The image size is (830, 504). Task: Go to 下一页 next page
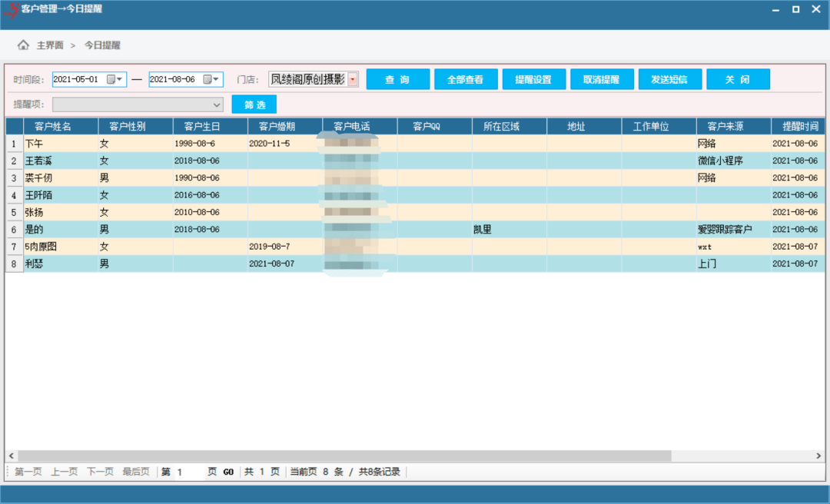click(100, 472)
